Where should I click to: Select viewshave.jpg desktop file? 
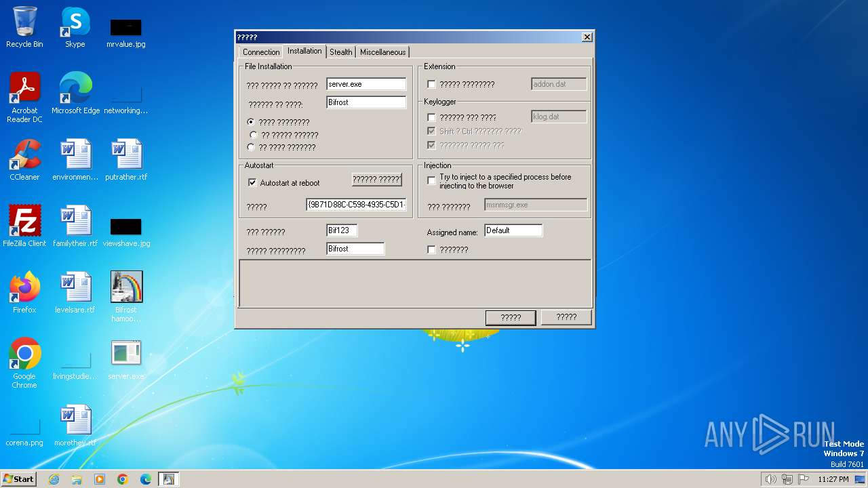pyautogui.click(x=125, y=232)
